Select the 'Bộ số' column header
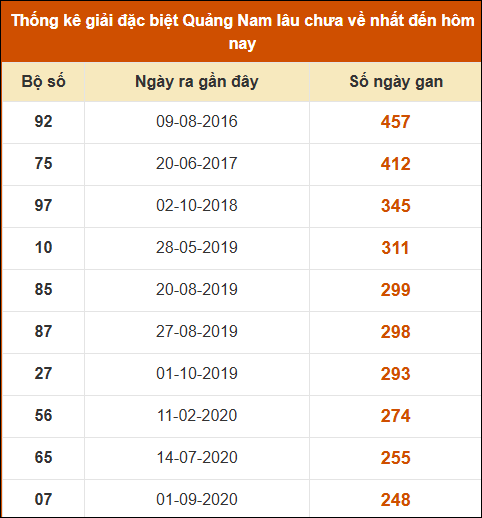 point(43,82)
